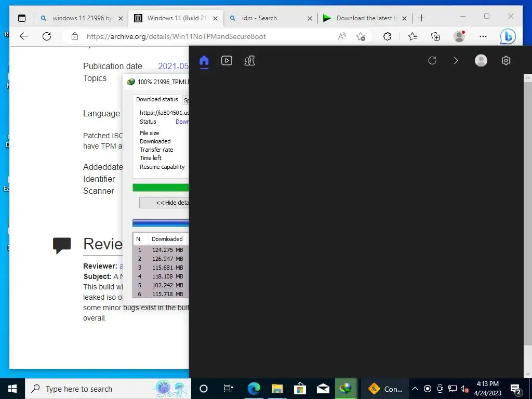The width and height of the screenshot is (532, 399).
Task: Open network tray icon
Action: click(x=453, y=389)
